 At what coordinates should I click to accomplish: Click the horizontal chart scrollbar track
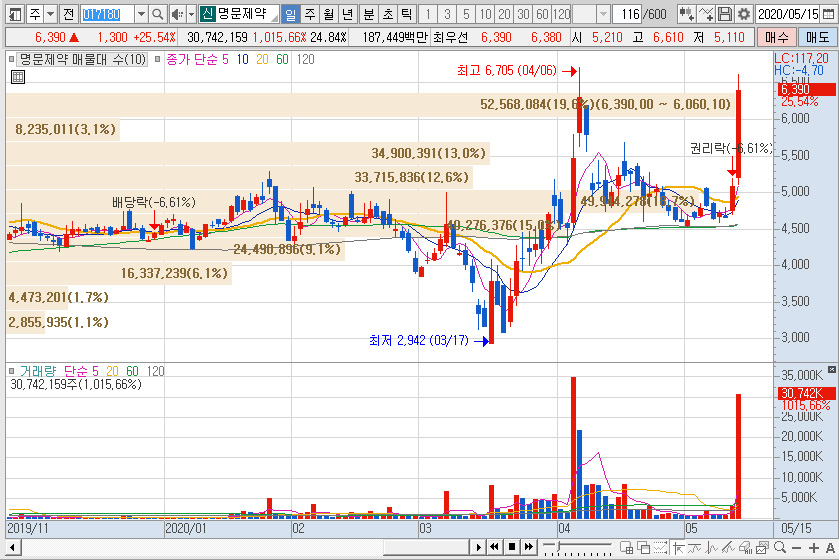tap(245, 548)
